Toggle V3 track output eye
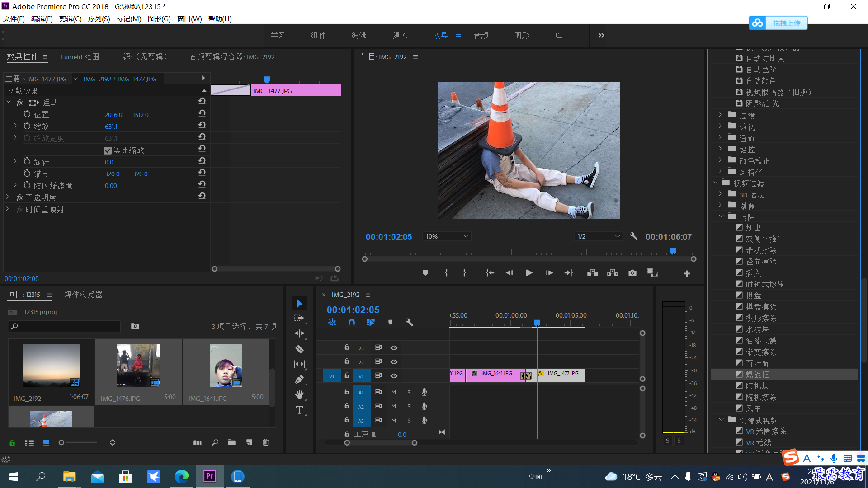Viewport: 868px width, 488px height. (394, 348)
